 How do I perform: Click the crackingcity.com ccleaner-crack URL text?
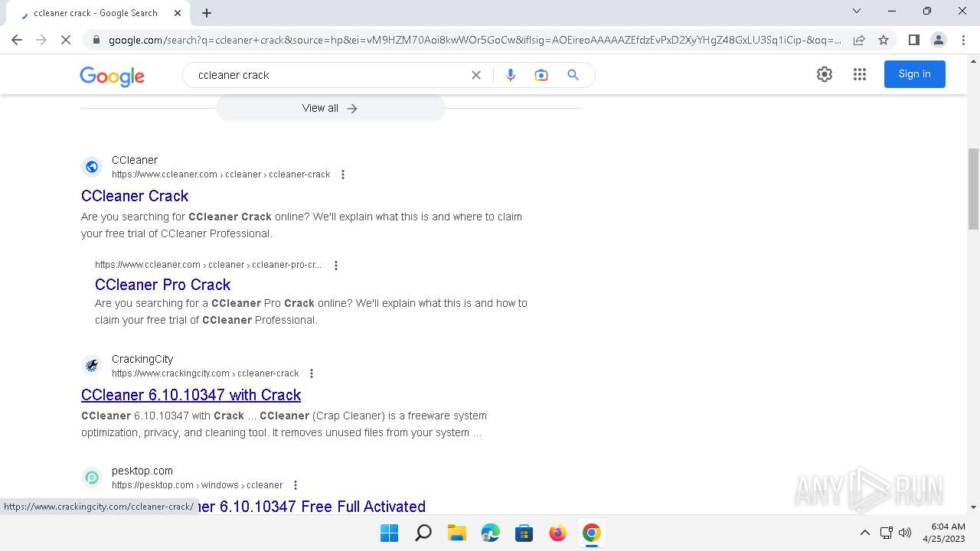[x=205, y=373]
